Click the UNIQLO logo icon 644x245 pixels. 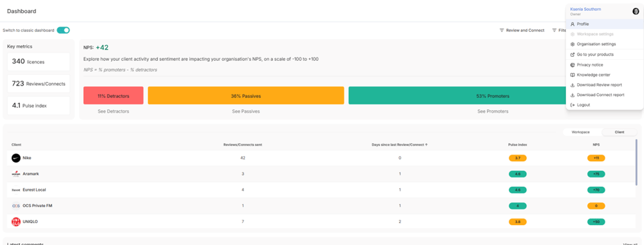(16, 222)
